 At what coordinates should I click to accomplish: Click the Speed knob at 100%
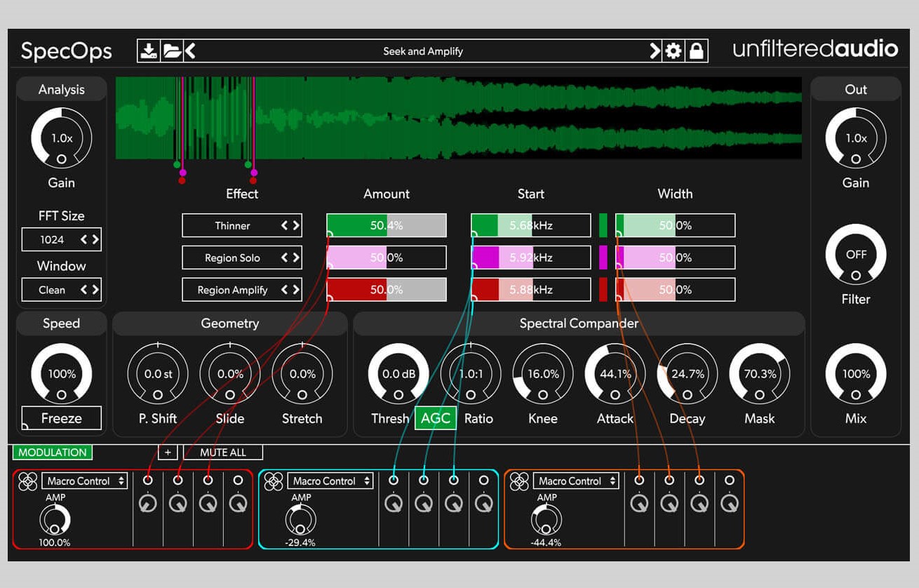point(62,374)
